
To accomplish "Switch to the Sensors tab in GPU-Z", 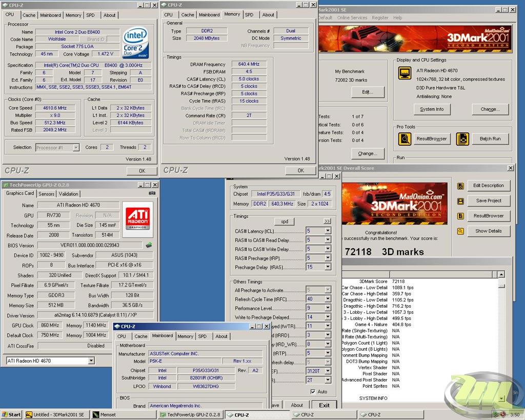I will point(46,194).
